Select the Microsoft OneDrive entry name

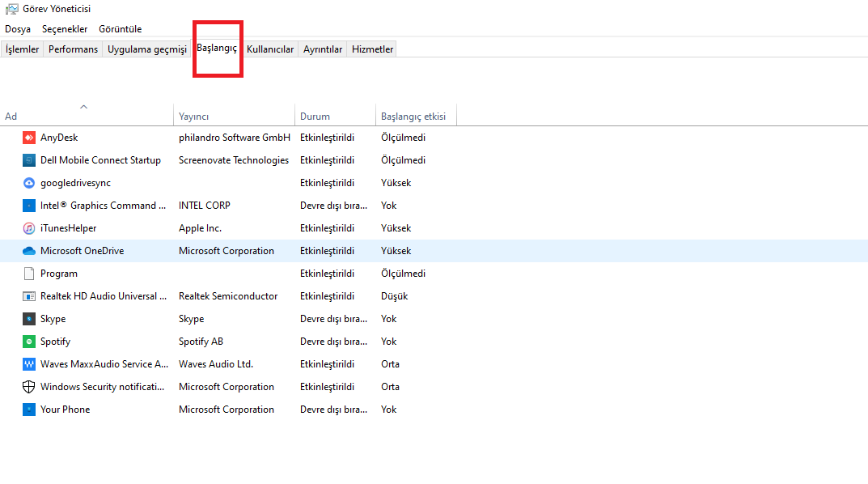pos(82,251)
